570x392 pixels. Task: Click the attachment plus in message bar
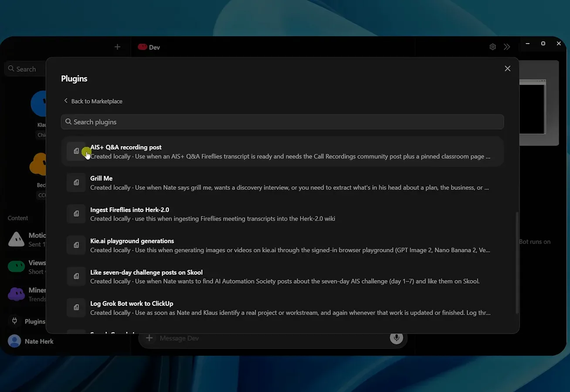click(149, 338)
